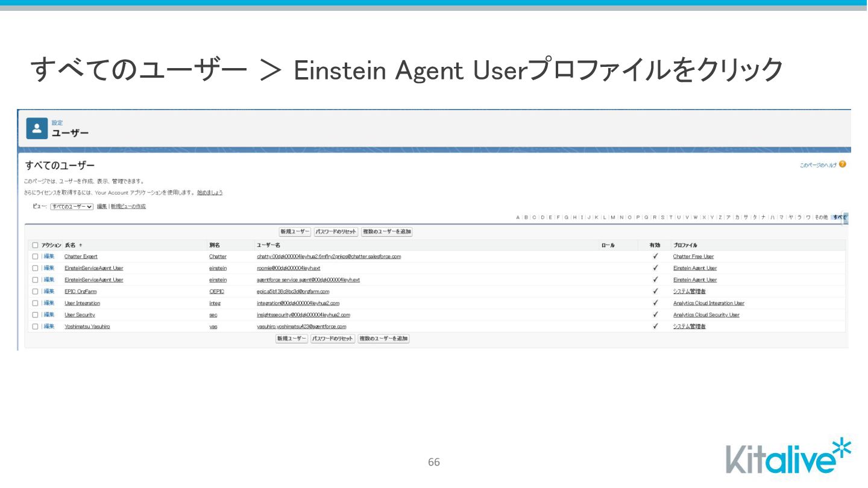Open the EPIC OrgFarm user name link
This screenshot has width=868, height=488.
tap(81, 292)
